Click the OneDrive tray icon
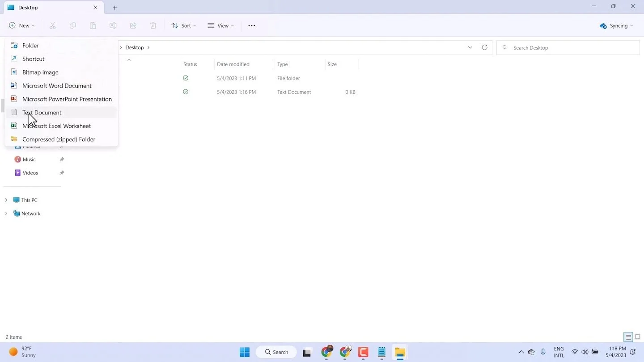 [531, 352]
